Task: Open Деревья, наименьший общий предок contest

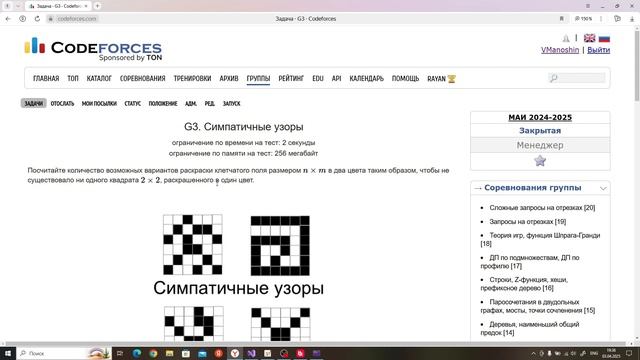Action: (x=530, y=328)
